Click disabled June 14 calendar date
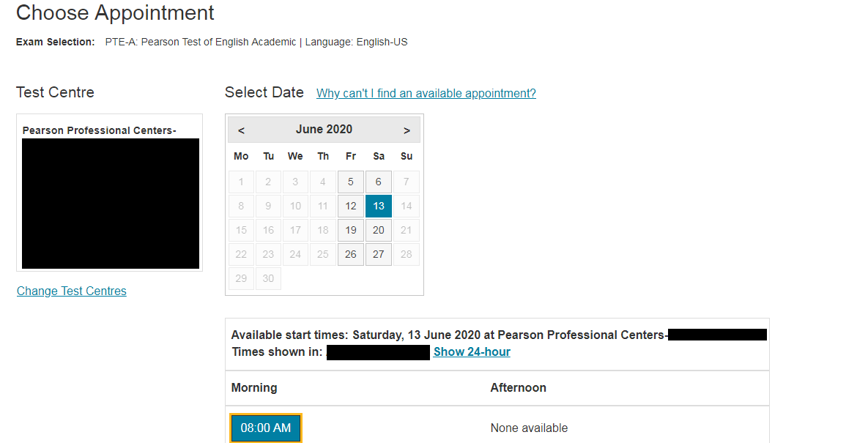Screen dimensions: 868x443 406,206
